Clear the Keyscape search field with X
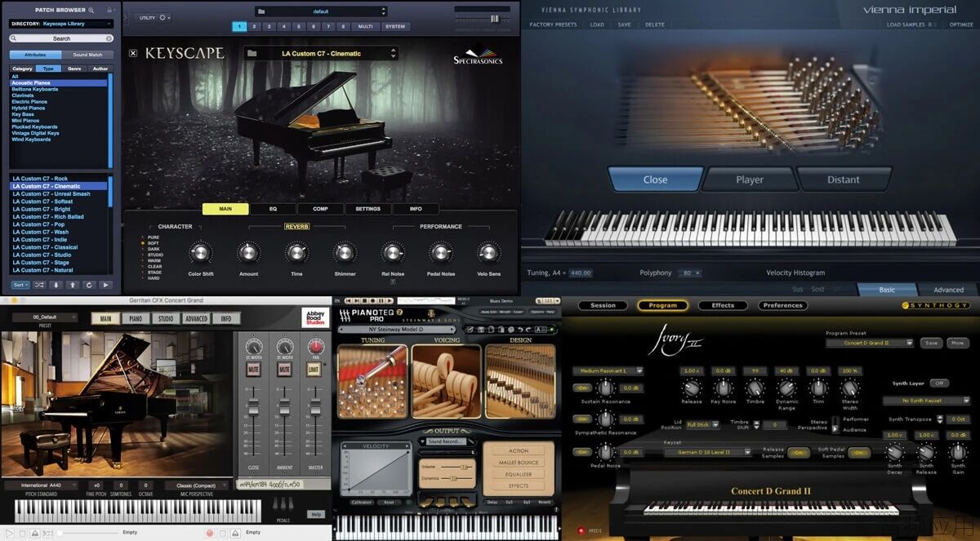This screenshot has height=541, width=980. coord(109,38)
